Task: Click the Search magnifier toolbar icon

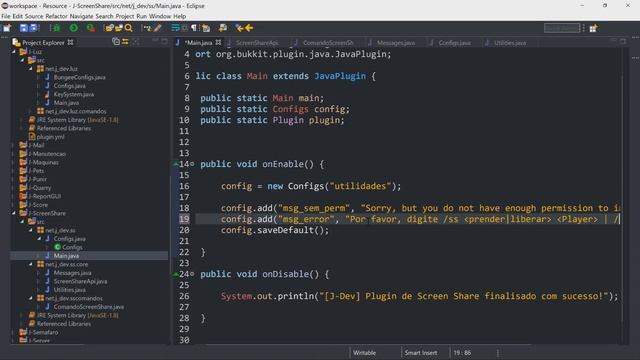Action: [129, 28]
